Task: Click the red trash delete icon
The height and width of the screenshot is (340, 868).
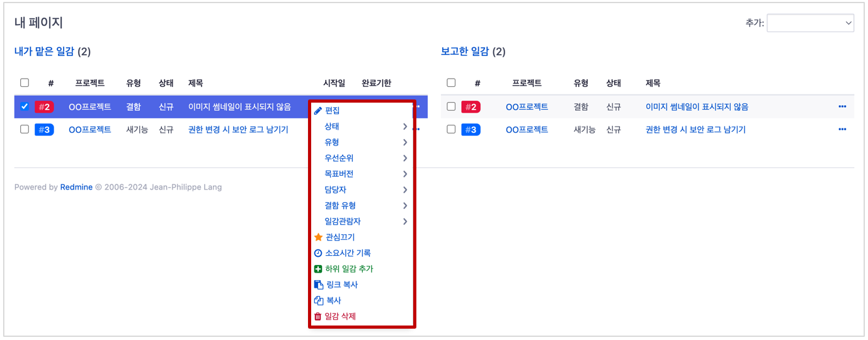Action: coord(318,316)
